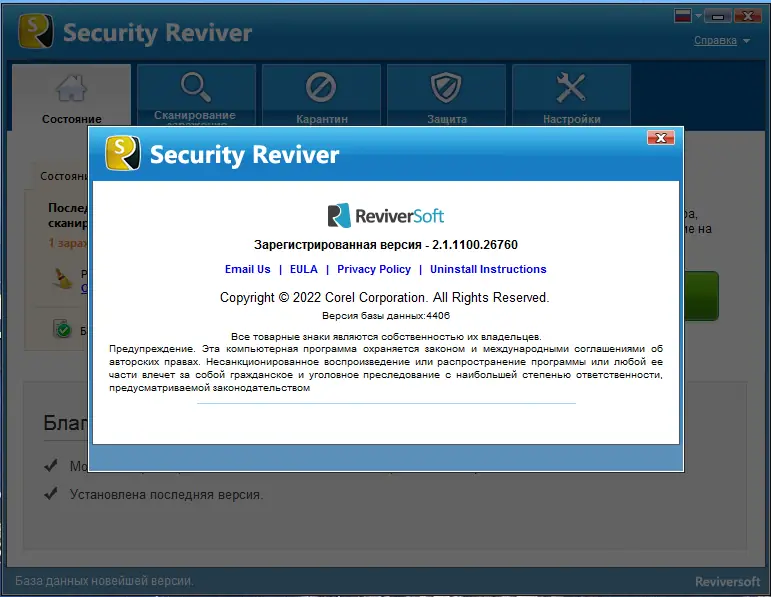Open the Карантин tab

click(x=322, y=95)
